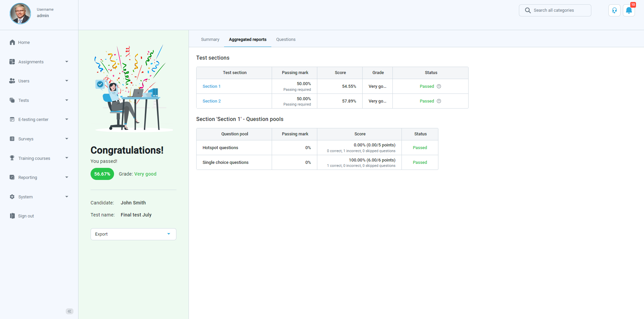The height and width of the screenshot is (319, 644).
Task: Click info icon beside Section 2 Passed
Action: pos(439,101)
